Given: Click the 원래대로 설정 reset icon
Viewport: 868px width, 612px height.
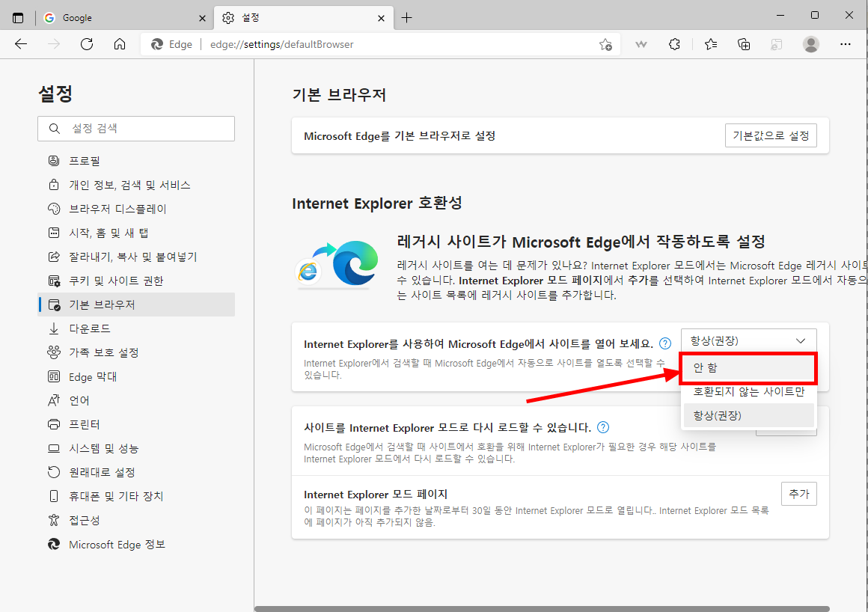Looking at the screenshot, I should pyautogui.click(x=54, y=473).
